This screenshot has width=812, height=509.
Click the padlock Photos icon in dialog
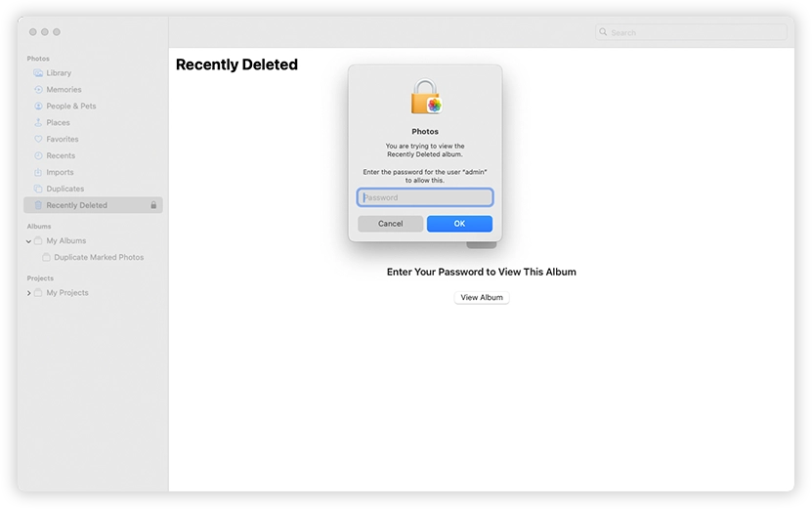426,97
